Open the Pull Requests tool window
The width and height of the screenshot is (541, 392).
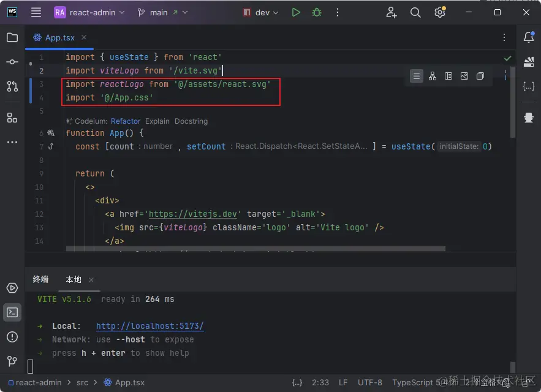pos(12,86)
